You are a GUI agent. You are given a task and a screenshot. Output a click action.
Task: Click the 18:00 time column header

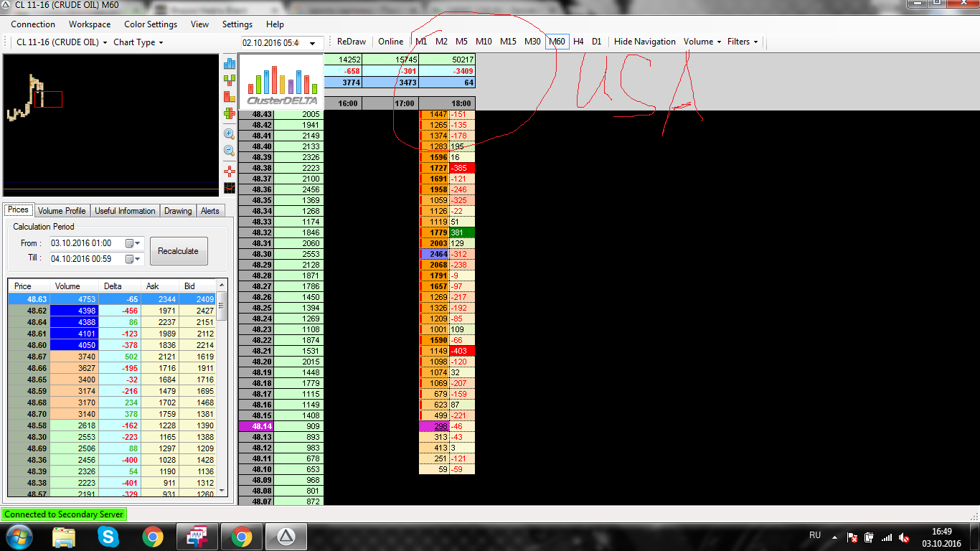pyautogui.click(x=447, y=104)
